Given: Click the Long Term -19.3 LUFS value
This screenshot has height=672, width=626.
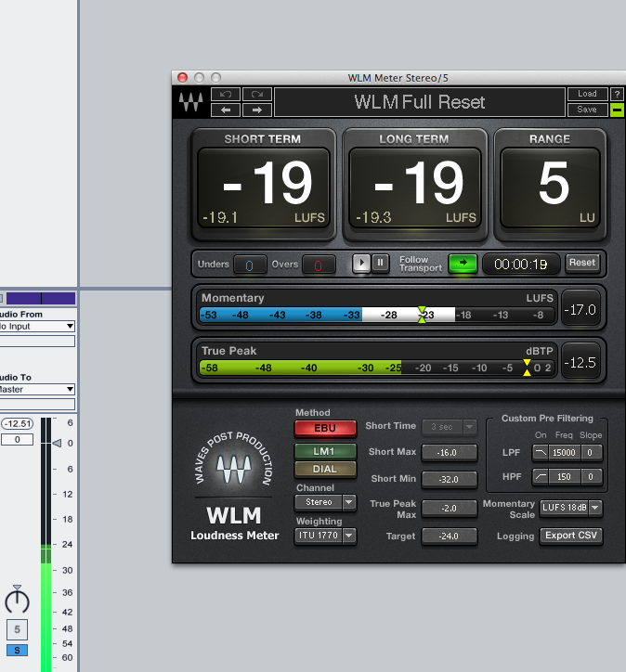Looking at the screenshot, I should (x=373, y=218).
